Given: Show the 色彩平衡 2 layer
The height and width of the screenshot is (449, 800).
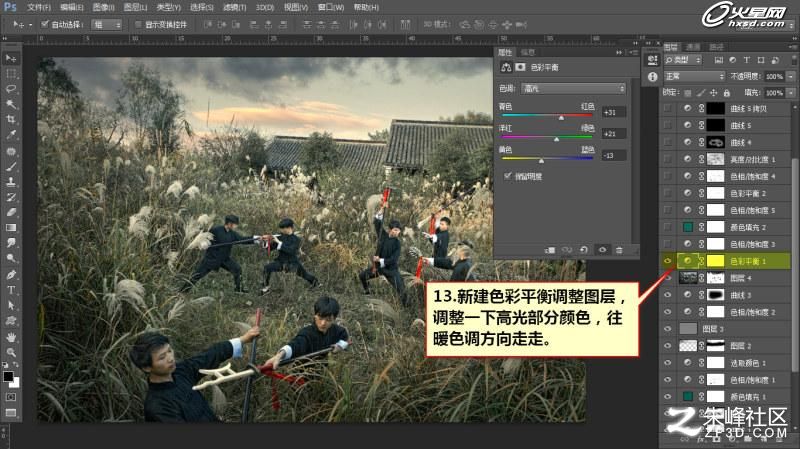Looking at the screenshot, I should (667, 193).
